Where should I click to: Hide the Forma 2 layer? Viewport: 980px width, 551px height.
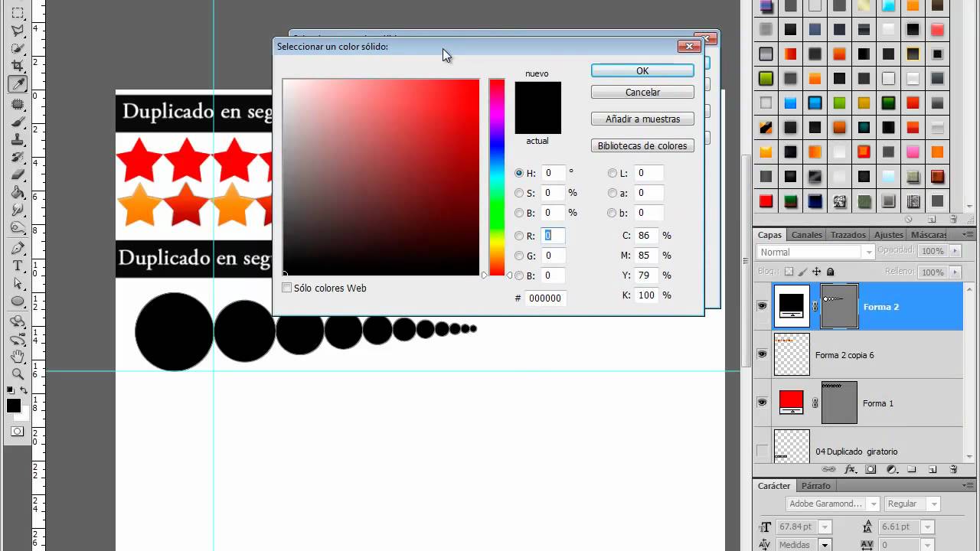(762, 306)
